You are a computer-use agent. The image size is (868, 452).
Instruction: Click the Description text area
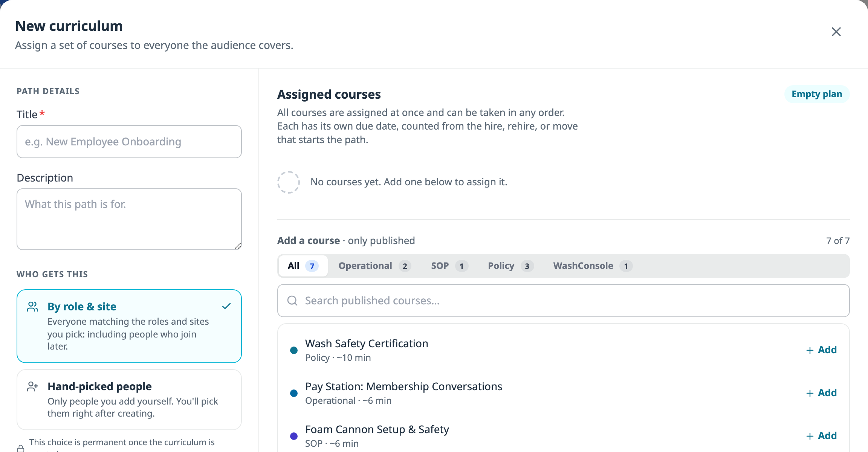129,219
